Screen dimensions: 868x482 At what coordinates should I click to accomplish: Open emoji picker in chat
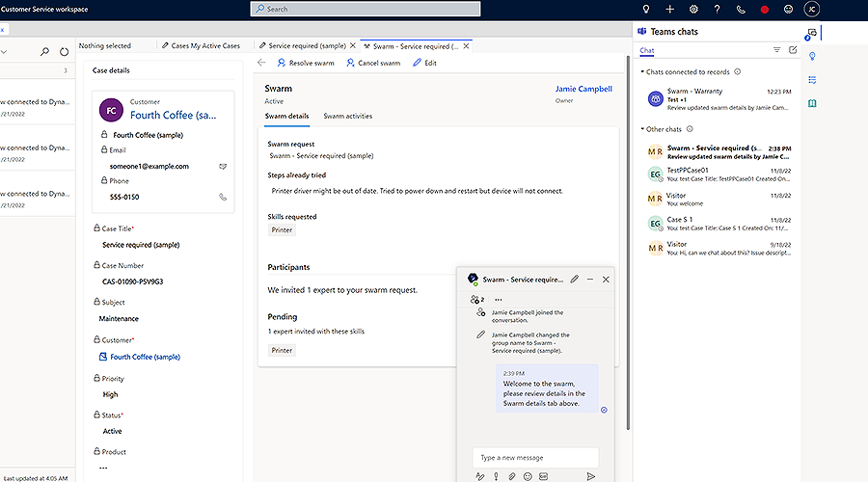tap(528, 476)
